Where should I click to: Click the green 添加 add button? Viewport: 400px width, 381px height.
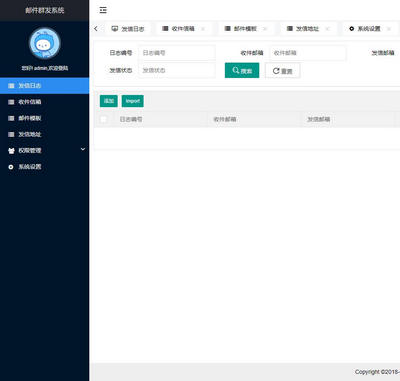(109, 101)
